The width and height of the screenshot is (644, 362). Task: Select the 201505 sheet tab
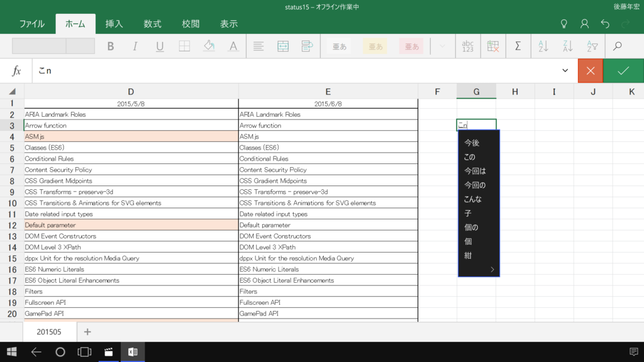[x=49, y=332]
